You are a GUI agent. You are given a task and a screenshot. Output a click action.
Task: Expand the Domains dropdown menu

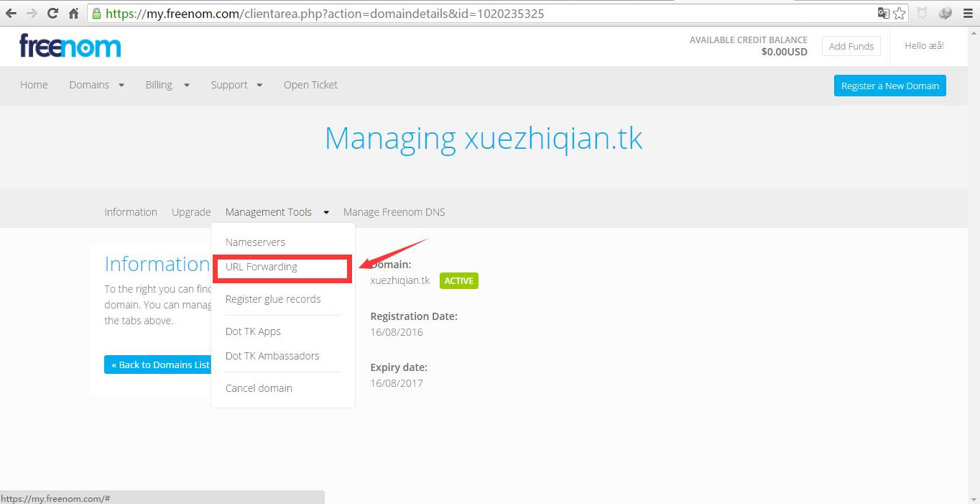(x=96, y=85)
